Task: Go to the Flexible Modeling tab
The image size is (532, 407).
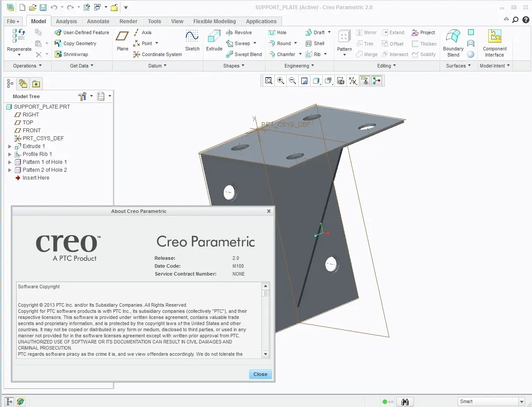Action: (215, 21)
